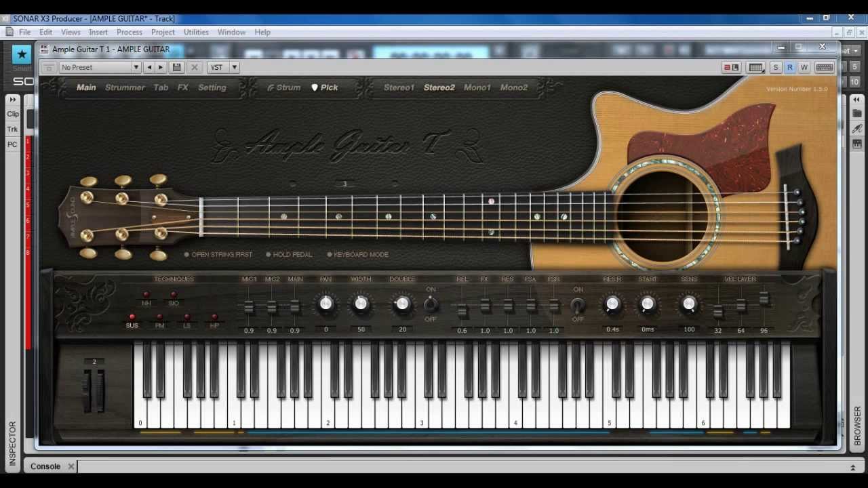Expand the Console panel arrows at bottom right
This screenshot has width=868, height=488.
pos(852,467)
